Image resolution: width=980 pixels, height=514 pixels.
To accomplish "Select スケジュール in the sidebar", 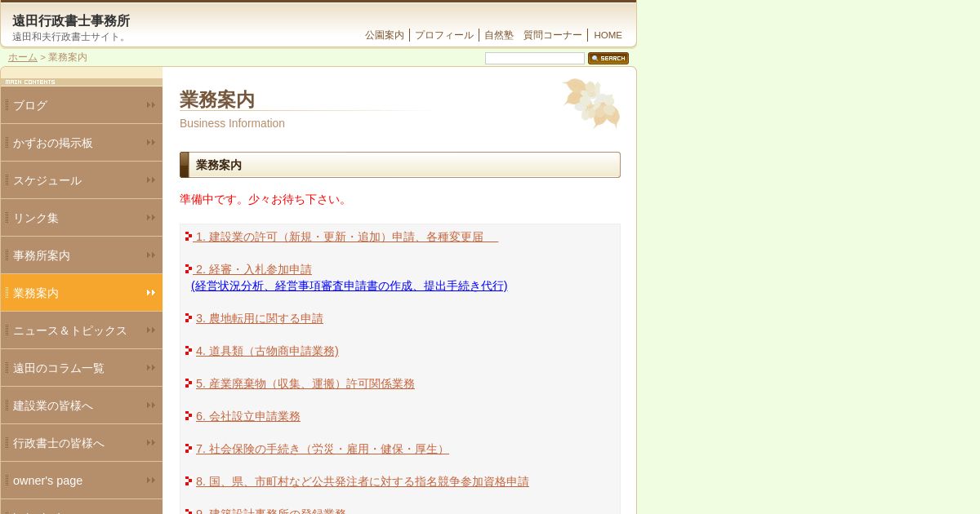I will (x=82, y=180).
